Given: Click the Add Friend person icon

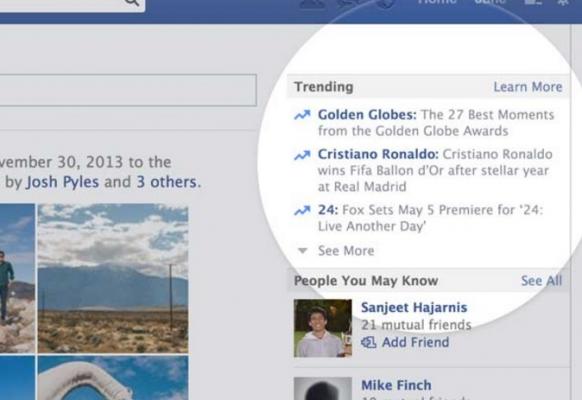Looking at the screenshot, I should pyautogui.click(x=369, y=342).
